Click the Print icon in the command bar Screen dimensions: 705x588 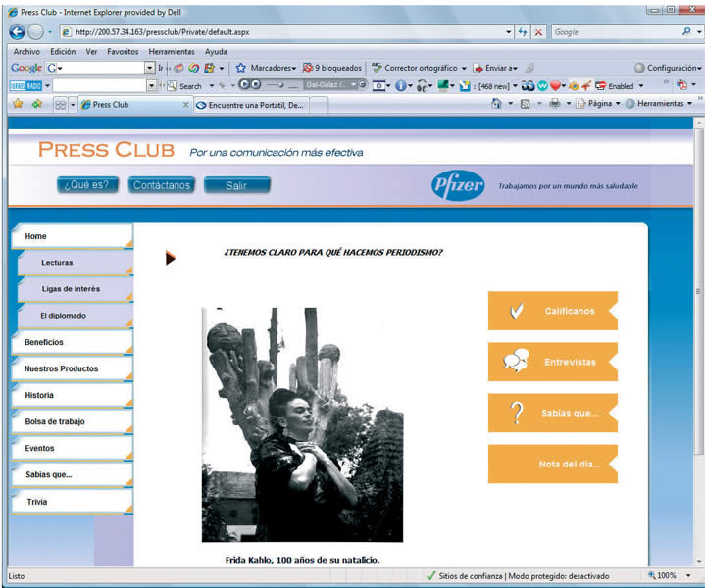(x=555, y=104)
